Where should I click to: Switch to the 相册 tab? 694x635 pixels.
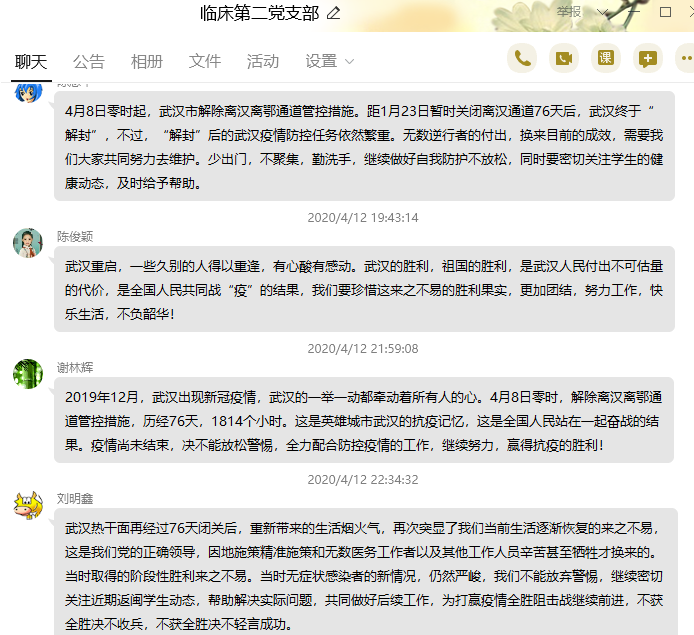(147, 61)
